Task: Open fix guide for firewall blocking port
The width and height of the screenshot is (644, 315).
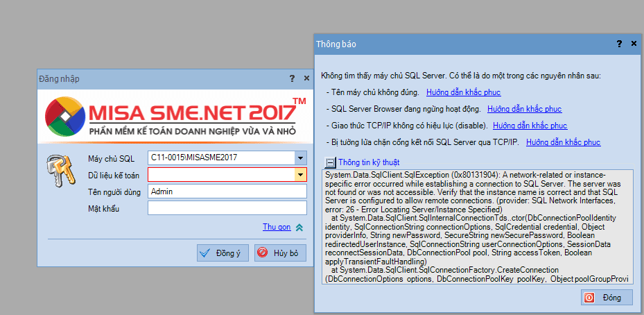Action: click(563, 142)
